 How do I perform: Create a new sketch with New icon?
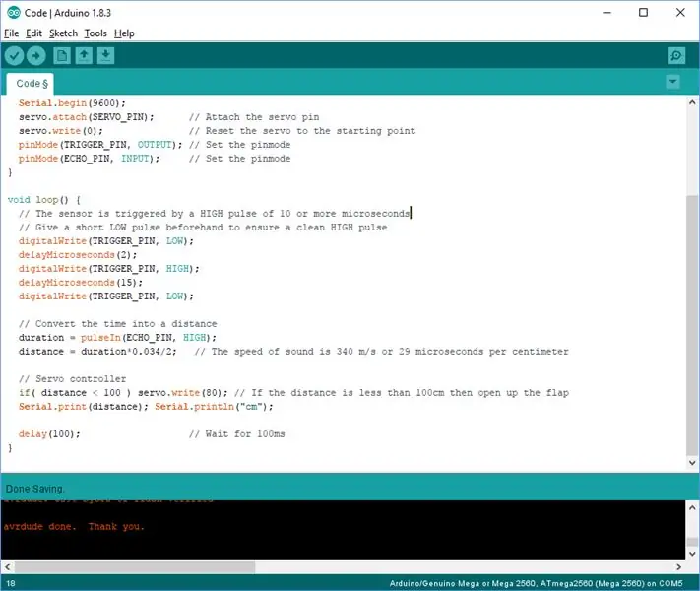pos(62,56)
